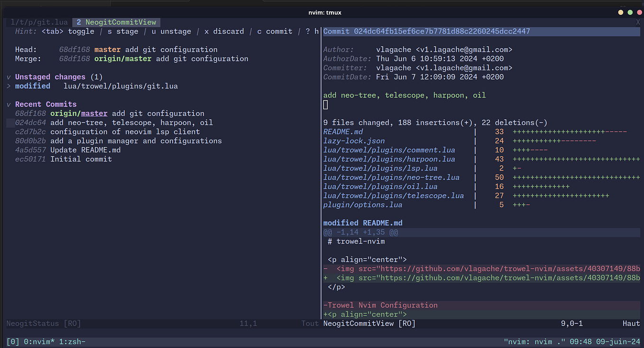The image size is (644, 348).
Task: Close the commit view with the X
Action: pos(638,22)
